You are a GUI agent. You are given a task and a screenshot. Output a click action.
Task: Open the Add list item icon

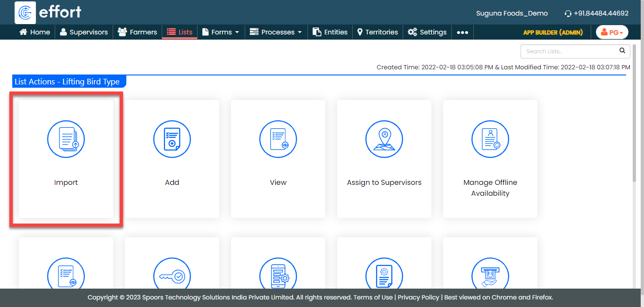pyautogui.click(x=172, y=139)
